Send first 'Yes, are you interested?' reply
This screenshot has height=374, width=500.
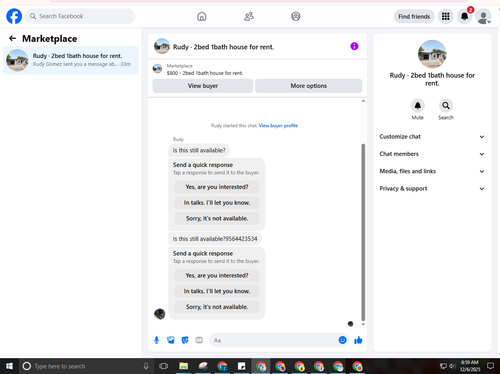coord(217,187)
